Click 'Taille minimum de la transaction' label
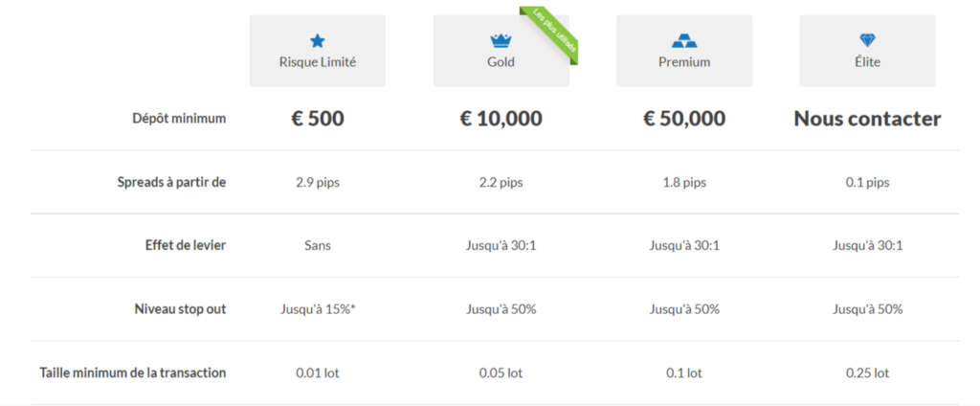Image resolution: width=980 pixels, height=406 pixels. tap(132, 372)
